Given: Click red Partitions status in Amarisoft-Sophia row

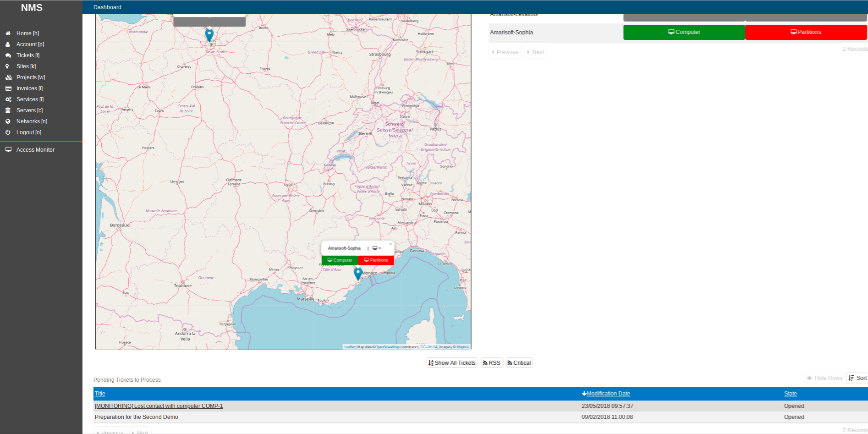Looking at the screenshot, I should coord(806,32).
